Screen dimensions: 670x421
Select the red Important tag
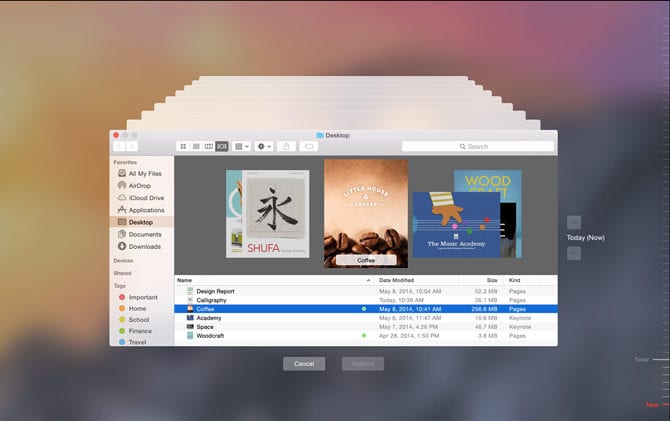tap(142, 297)
